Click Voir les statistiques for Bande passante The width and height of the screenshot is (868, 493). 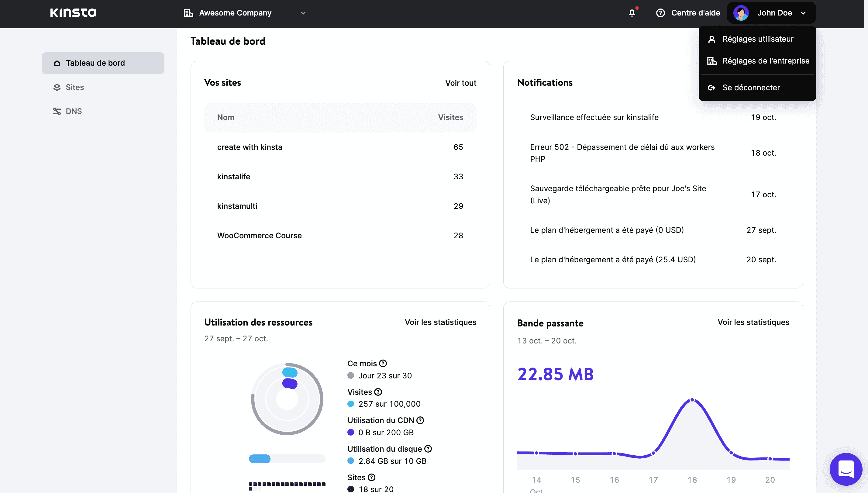(x=753, y=322)
